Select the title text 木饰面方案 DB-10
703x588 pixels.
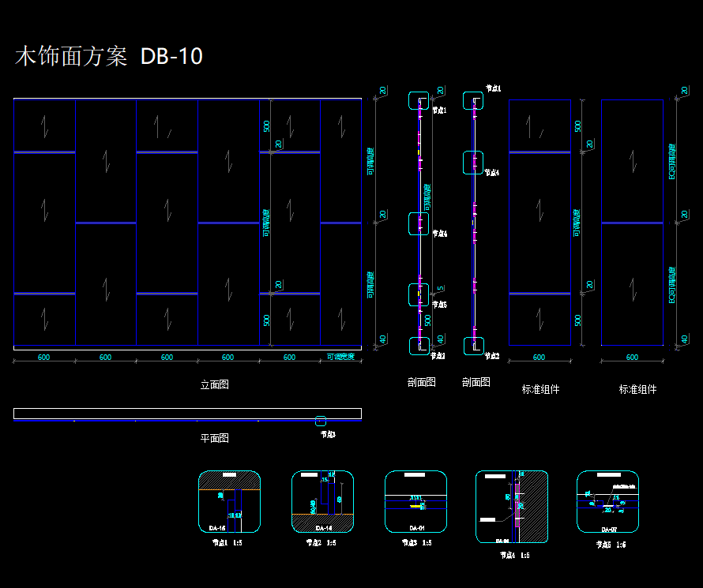tap(109, 56)
